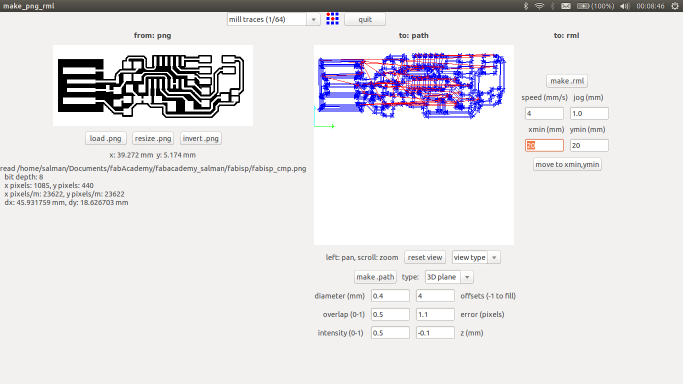The height and width of the screenshot is (384, 683).
Task: Focus the xmin (mm) field
Action: click(544, 145)
